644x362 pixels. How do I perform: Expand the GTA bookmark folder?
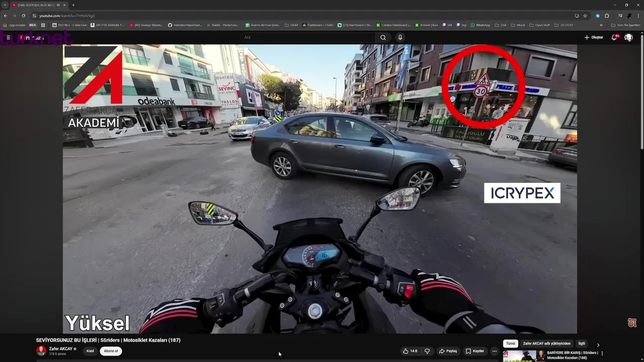point(501,25)
